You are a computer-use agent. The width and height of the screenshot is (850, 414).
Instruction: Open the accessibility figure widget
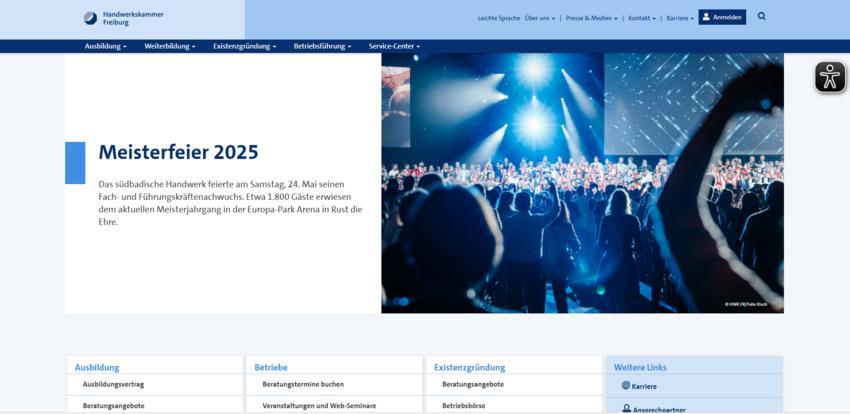[830, 77]
